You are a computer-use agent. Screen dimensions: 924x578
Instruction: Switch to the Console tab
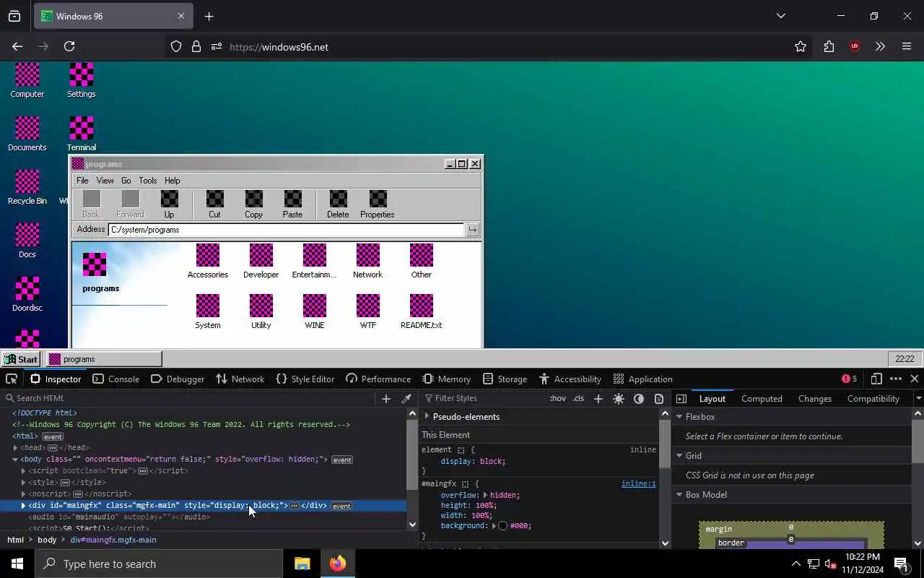pyautogui.click(x=116, y=379)
